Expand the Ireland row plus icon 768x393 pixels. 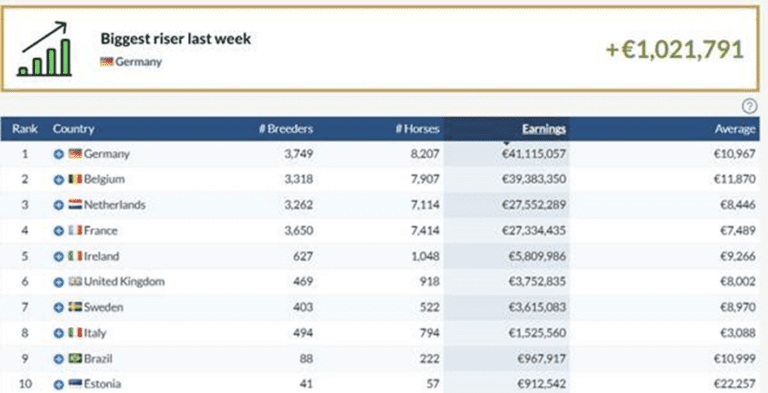59,256
